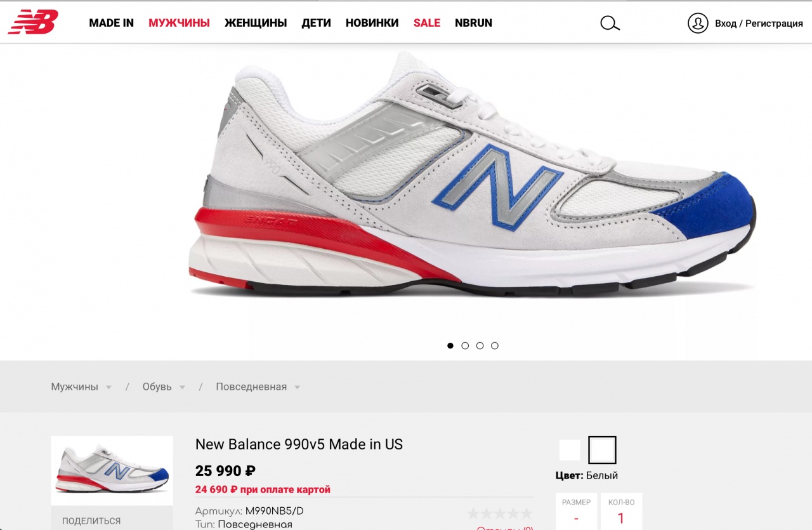Show the fourth carousel image

495,346
